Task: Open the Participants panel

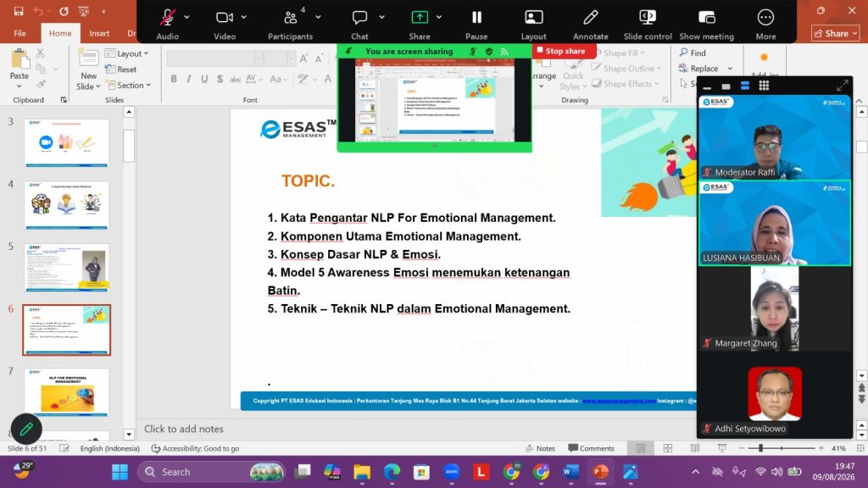Action: tap(290, 24)
